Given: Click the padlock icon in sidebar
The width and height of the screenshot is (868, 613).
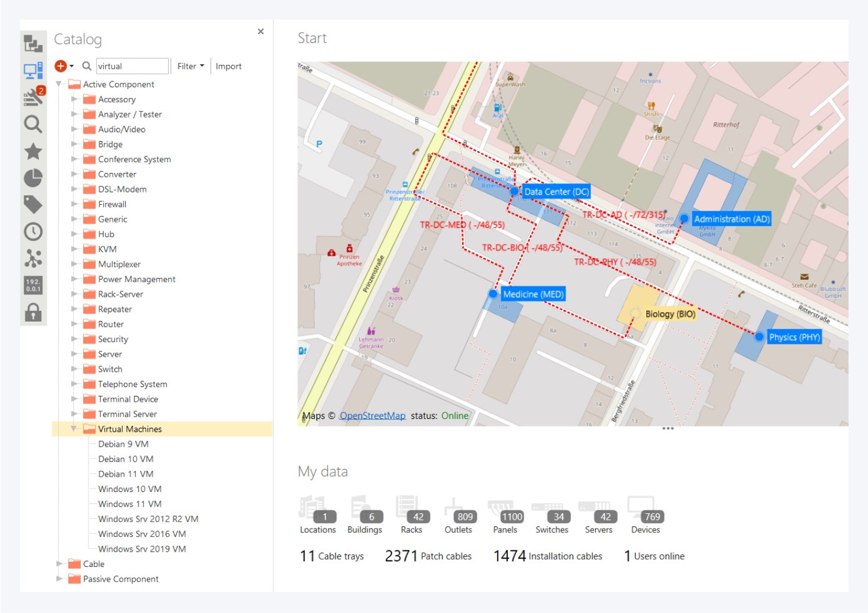Looking at the screenshot, I should pyautogui.click(x=33, y=312).
